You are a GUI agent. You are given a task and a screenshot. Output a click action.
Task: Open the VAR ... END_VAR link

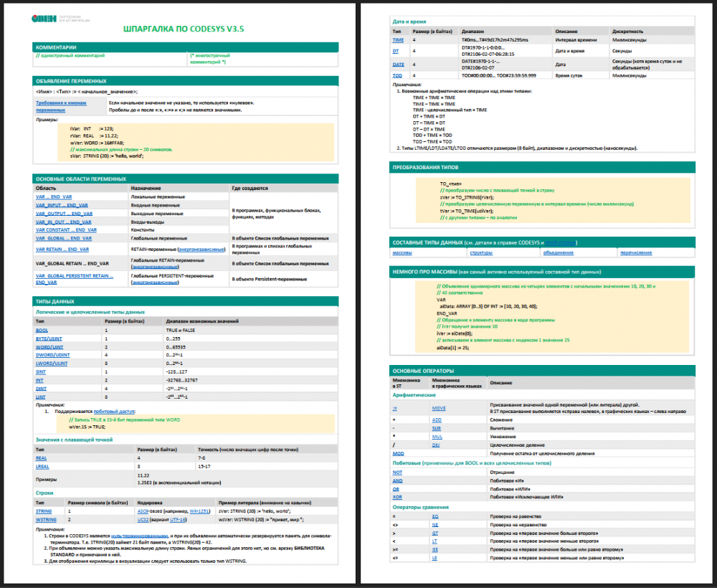54,196
